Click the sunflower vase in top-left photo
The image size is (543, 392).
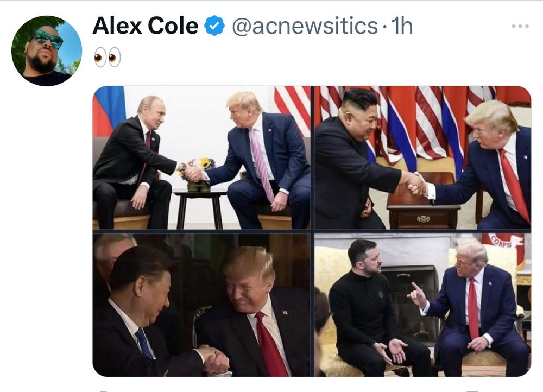tap(199, 174)
